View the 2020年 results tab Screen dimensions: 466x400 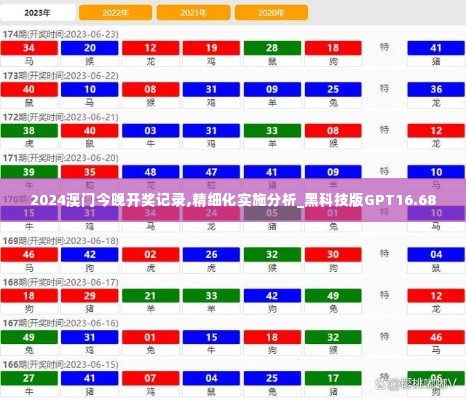pos(271,13)
